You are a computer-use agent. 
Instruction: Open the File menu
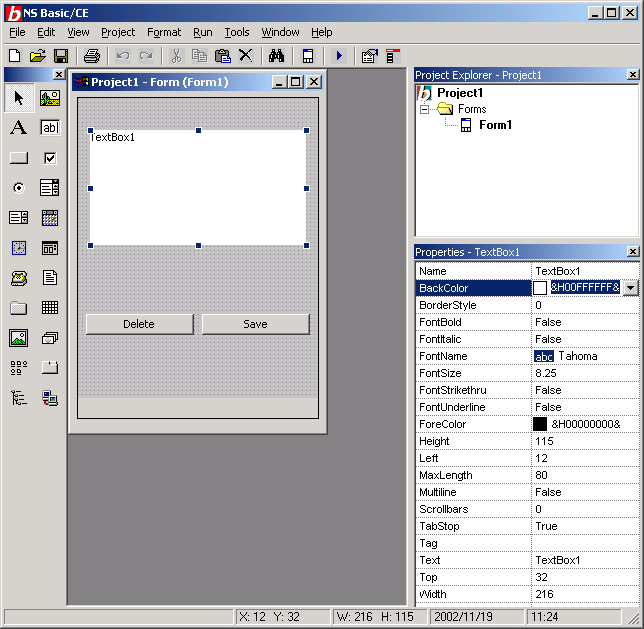coord(17,32)
